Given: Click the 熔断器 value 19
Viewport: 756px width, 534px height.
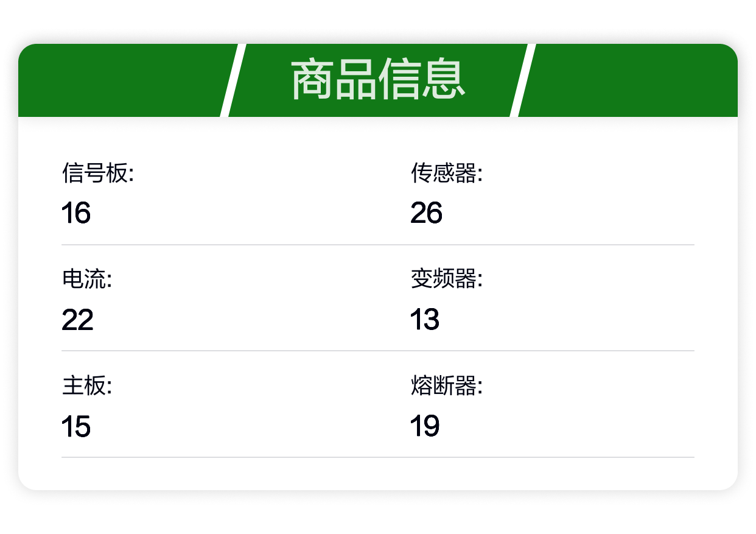Looking at the screenshot, I should tap(425, 426).
